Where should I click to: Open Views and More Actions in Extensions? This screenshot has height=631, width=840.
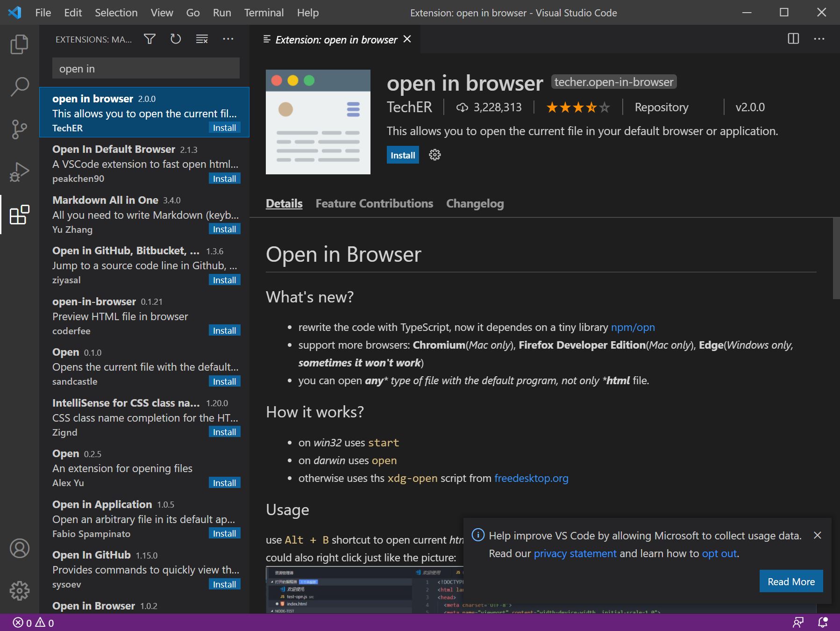point(228,39)
